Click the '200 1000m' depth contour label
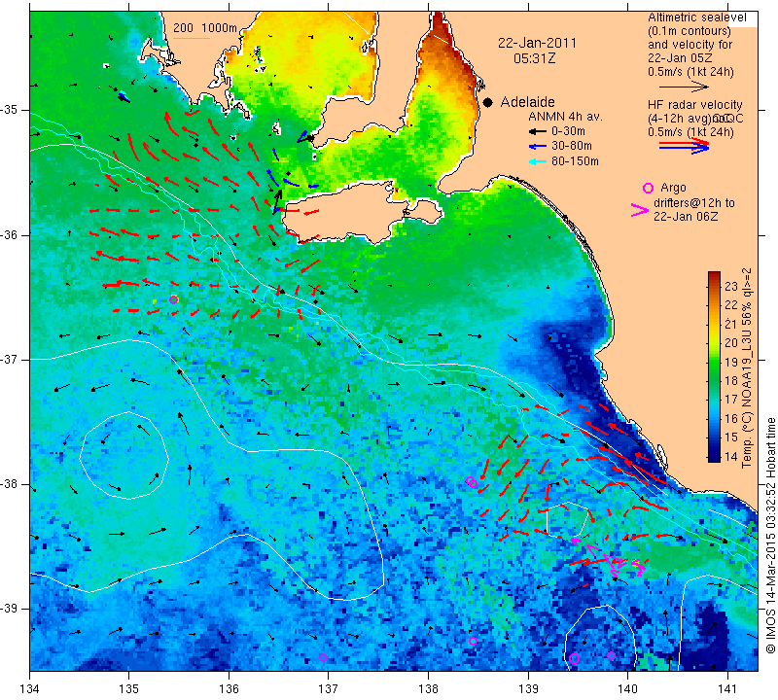Viewport: 778px width, 700px height. coord(205,28)
